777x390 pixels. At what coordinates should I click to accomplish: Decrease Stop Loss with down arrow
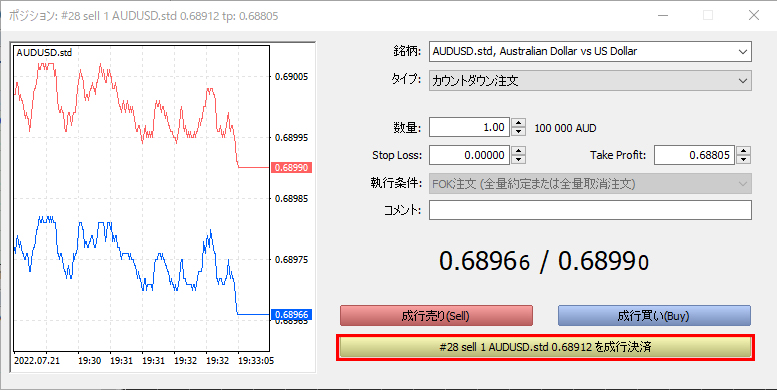(518, 160)
